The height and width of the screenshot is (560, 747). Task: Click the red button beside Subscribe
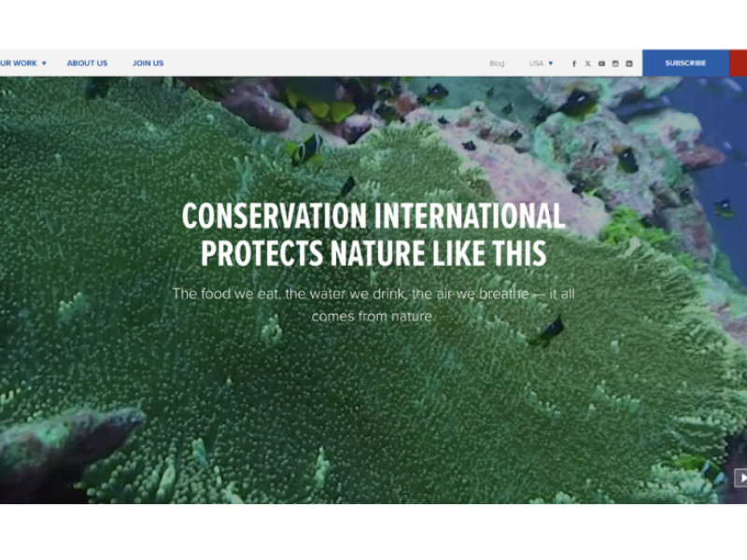pos(738,63)
